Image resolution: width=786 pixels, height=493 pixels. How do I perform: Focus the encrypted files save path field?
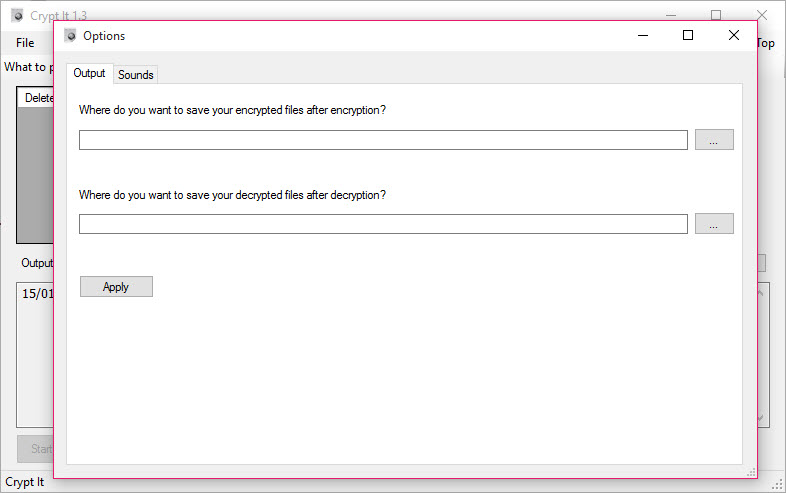(x=383, y=140)
